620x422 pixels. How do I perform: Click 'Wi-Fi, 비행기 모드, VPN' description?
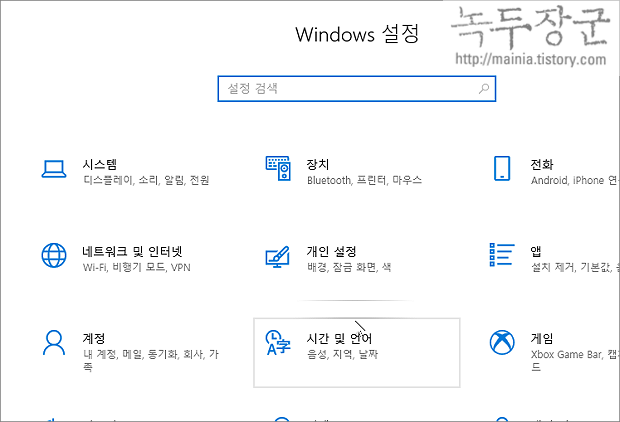[x=137, y=267]
